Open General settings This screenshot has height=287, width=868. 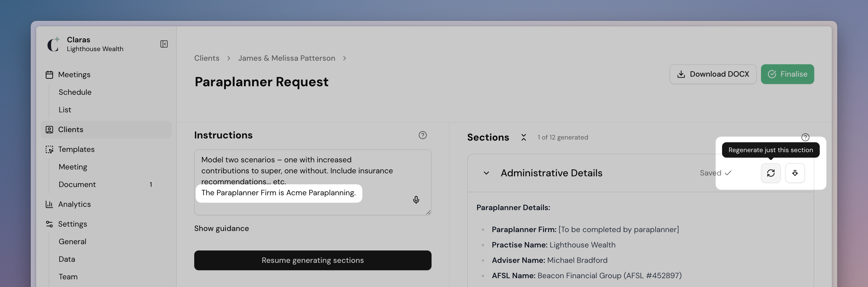(72, 241)
